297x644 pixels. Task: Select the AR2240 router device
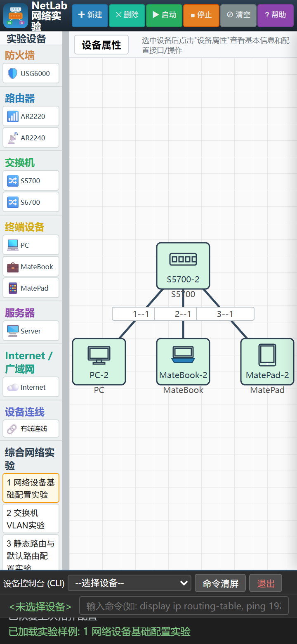coord(31,138)
